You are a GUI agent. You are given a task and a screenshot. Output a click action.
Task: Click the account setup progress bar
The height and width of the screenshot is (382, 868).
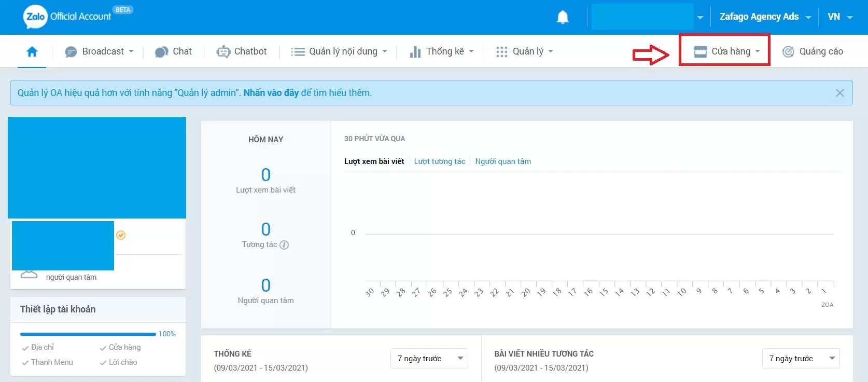[88, 334]
